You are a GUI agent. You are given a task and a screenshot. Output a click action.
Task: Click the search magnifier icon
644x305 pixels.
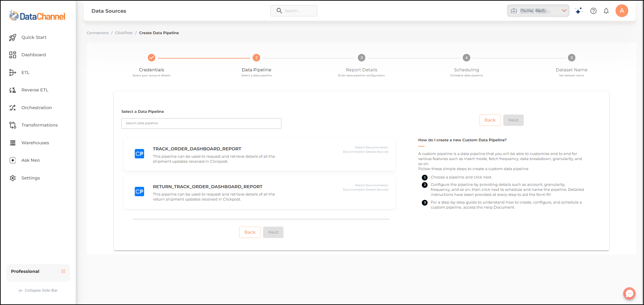coord(279,11)
